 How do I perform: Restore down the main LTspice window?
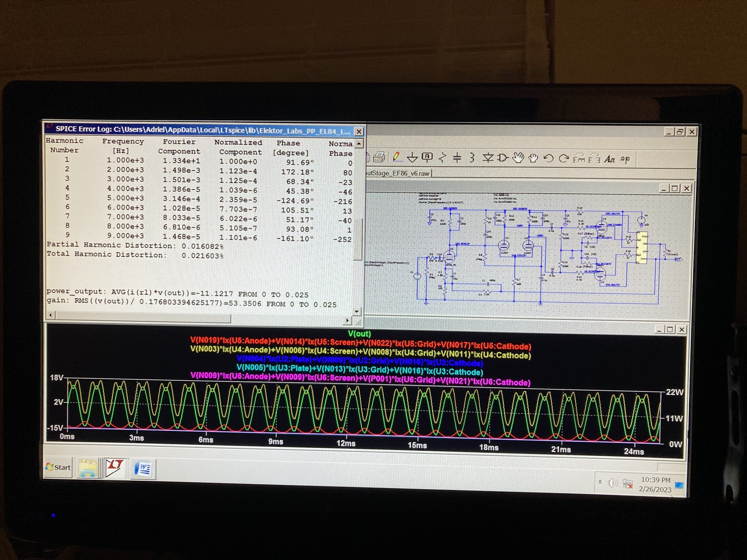tap(680, 132)
